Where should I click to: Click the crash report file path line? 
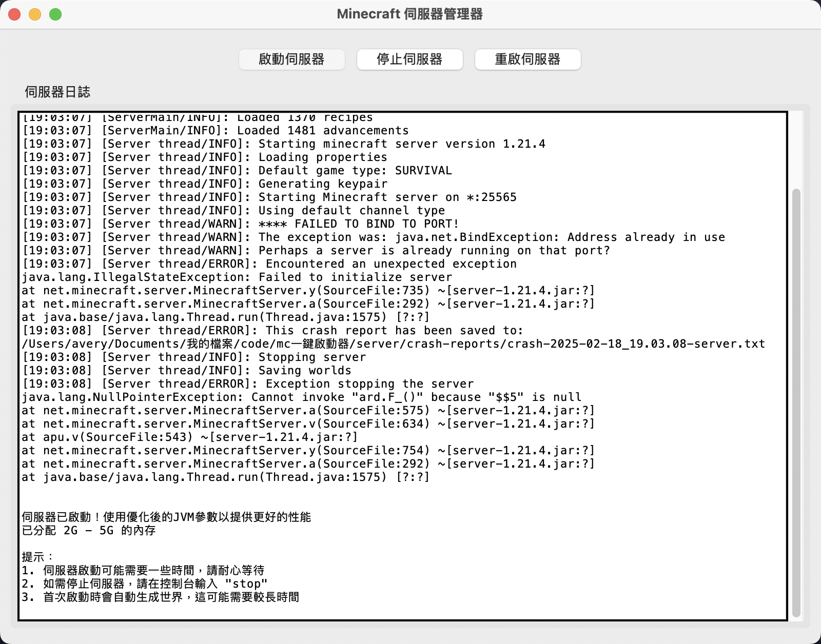[393, 344]
